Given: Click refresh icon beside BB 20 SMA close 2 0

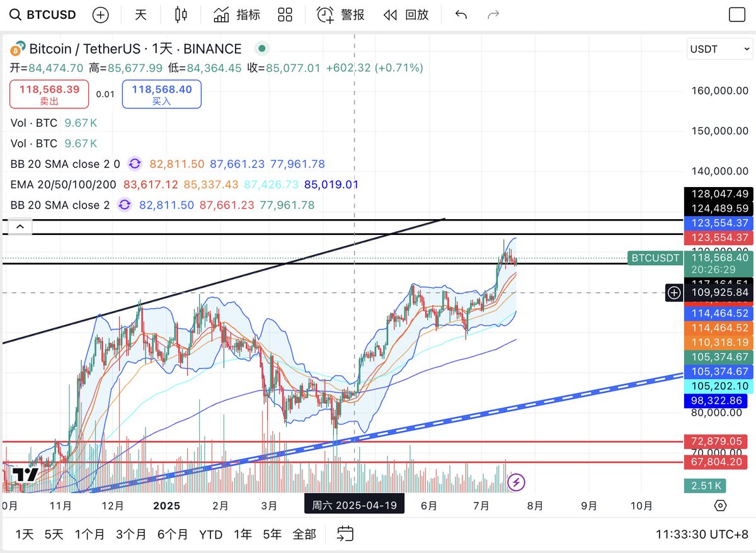Looking at the screenshot, I should [135, 164].
